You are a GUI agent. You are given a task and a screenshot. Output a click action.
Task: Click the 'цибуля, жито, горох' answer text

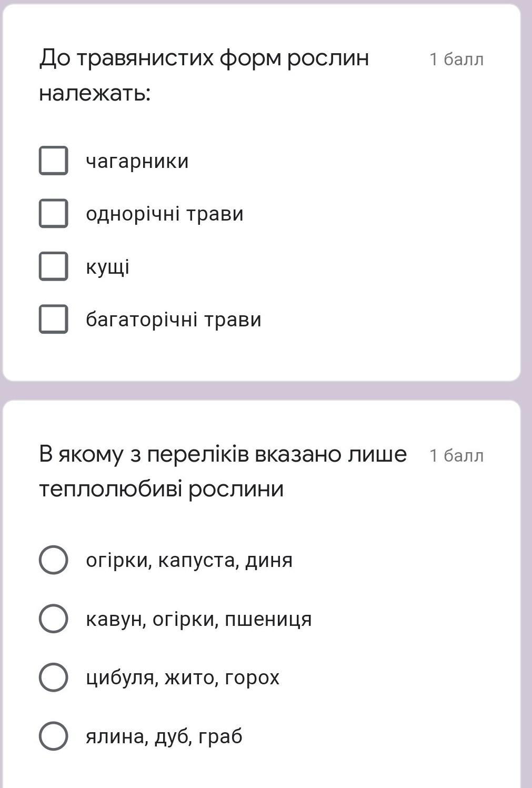coord(183,677)
